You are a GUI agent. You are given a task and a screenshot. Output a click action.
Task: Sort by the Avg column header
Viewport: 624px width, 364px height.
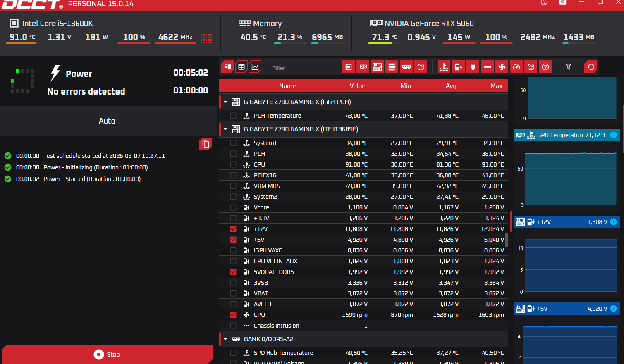click(x=451, y=86)
